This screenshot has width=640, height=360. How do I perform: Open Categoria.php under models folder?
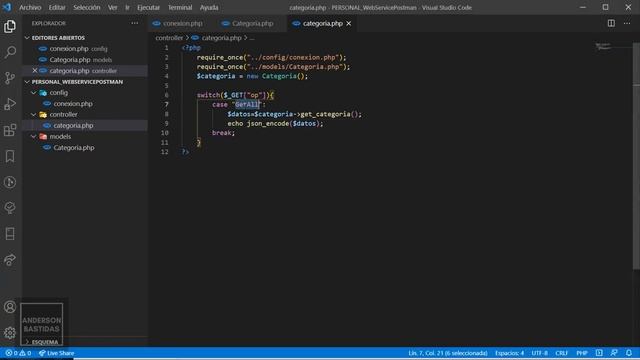[x=74, y=148]
